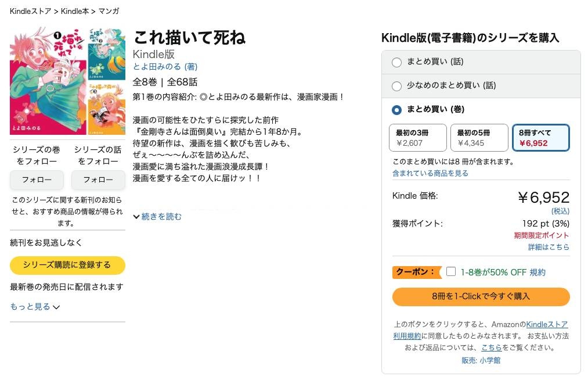Expand もっと見る under series subscription
The width and height of the screenshot is (588, 380).
tap(35, 307)
